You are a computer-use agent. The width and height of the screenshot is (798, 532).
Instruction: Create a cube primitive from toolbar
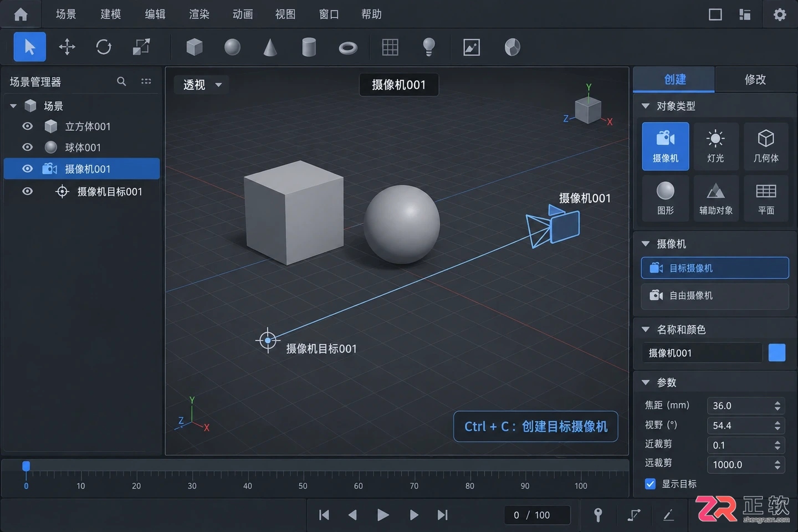(195, 47)
